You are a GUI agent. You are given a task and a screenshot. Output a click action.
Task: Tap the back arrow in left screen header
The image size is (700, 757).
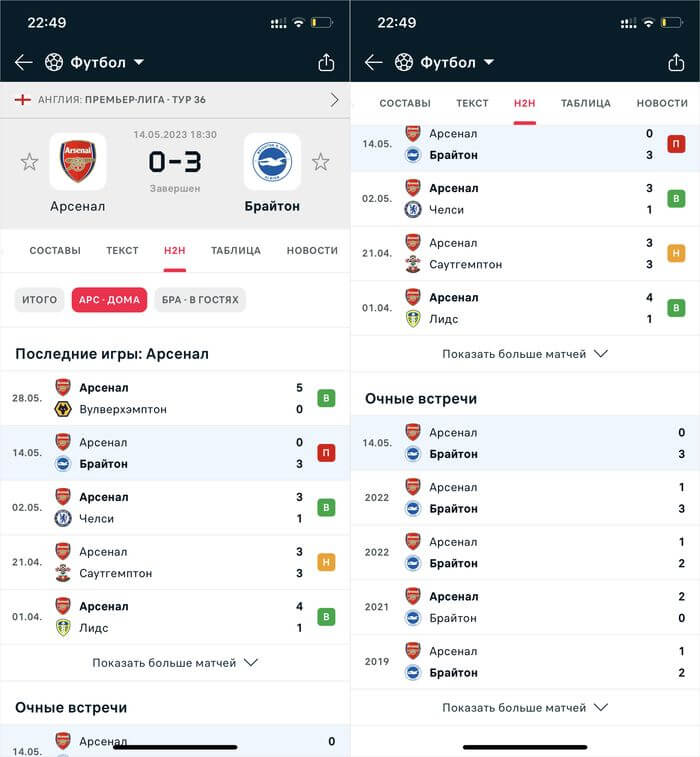24,62
